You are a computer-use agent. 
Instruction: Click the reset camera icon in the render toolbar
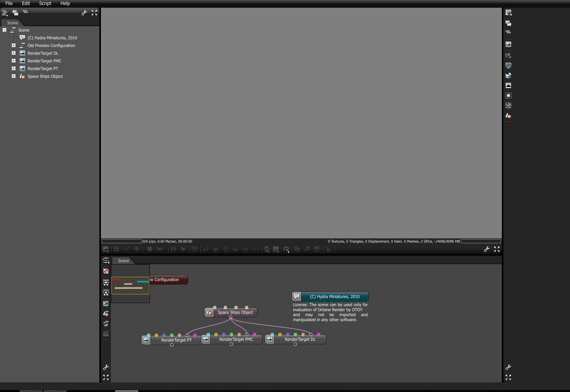(126, 250)
